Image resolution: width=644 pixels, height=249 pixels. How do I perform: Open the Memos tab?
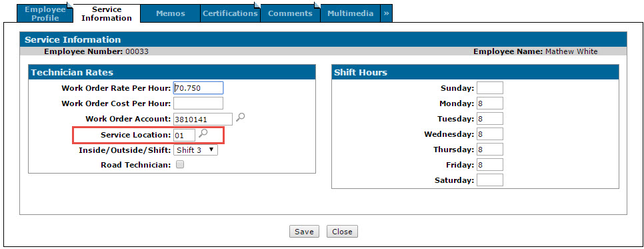171,13
